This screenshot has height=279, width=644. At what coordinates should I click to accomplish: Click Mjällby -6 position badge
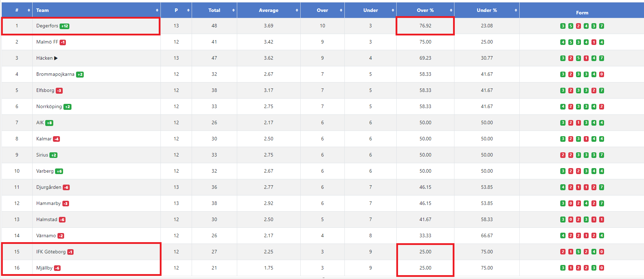[57, 268]
